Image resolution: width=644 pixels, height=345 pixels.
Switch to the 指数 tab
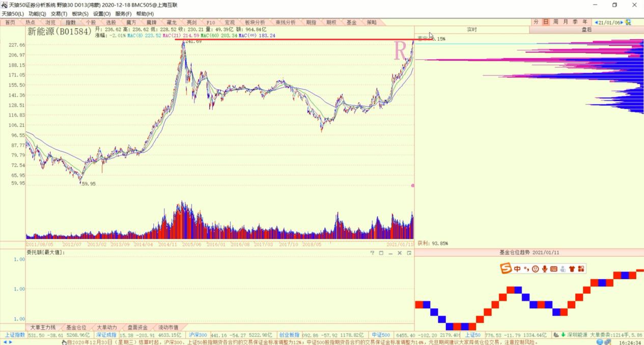pyautogui.click(x=71, y=22)
